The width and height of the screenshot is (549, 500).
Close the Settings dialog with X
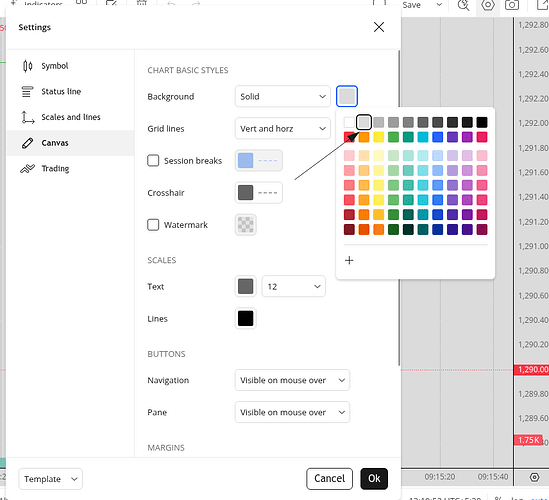(379, 27)
